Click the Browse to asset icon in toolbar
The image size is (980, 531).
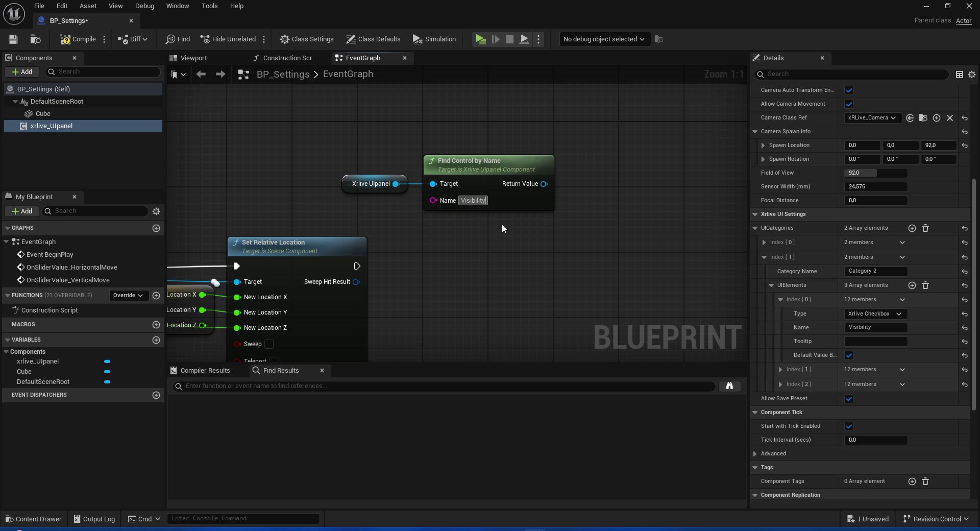[35, 39]
